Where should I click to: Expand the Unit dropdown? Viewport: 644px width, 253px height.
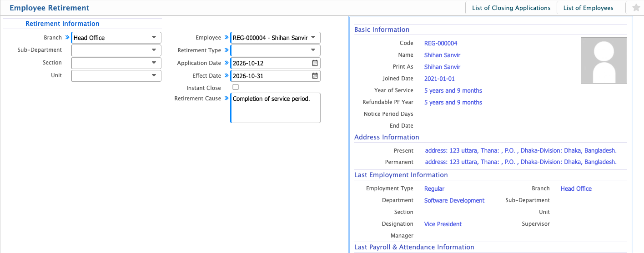pos(116,75)
